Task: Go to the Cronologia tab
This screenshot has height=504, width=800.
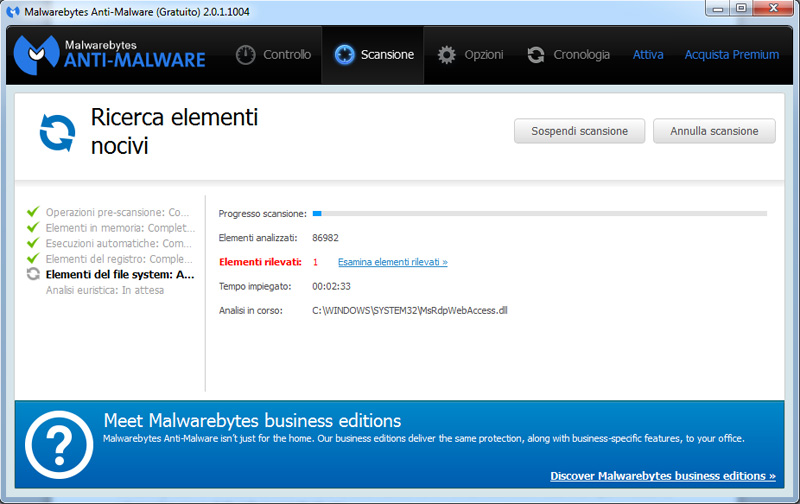Action: (x=568, y=55)
